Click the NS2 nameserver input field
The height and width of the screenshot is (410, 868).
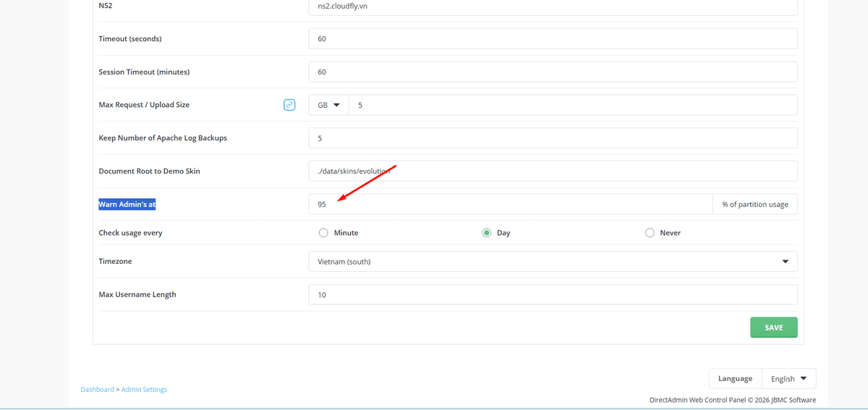(553, 7)
